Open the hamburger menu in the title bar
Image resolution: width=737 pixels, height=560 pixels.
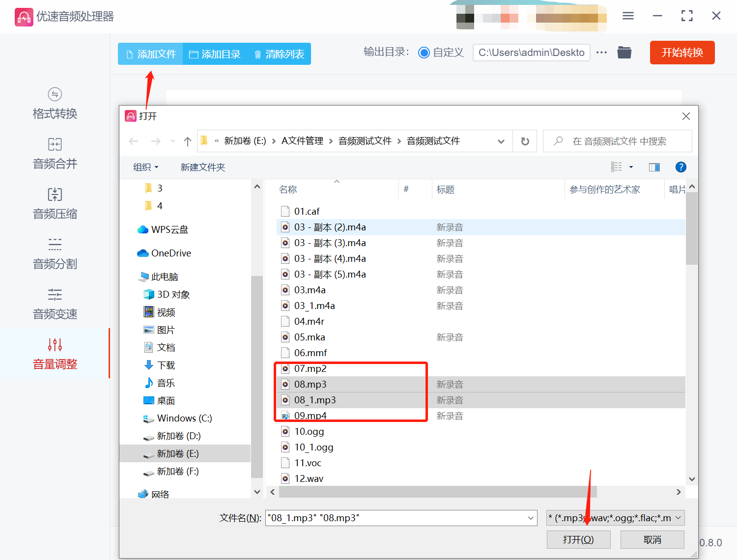628,16
